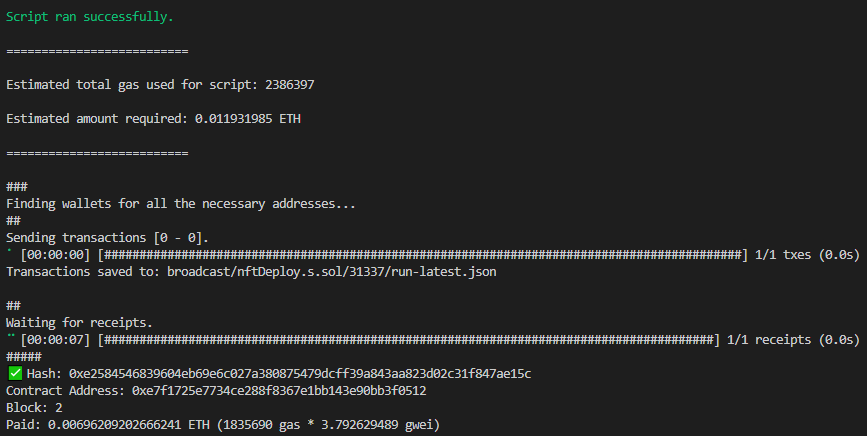Click the first equals-sign separator line
Viewport: 867px width, 436px height.
pyautogui.click(x=97, y=51)
